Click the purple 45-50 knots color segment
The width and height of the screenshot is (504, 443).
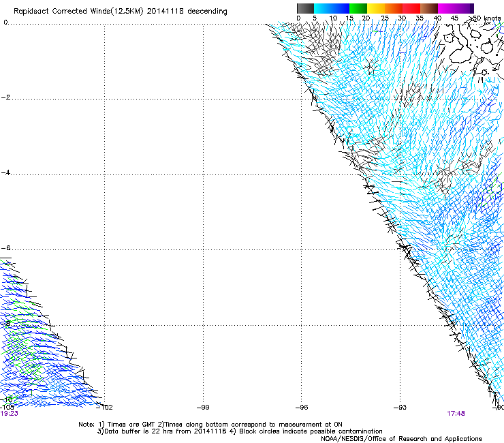[x=464, y=8]
